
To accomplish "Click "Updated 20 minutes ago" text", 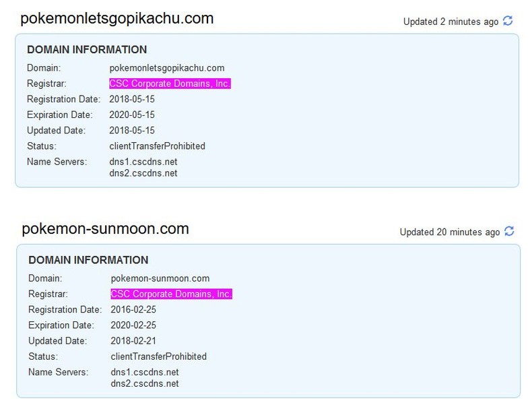I will 449,232.
